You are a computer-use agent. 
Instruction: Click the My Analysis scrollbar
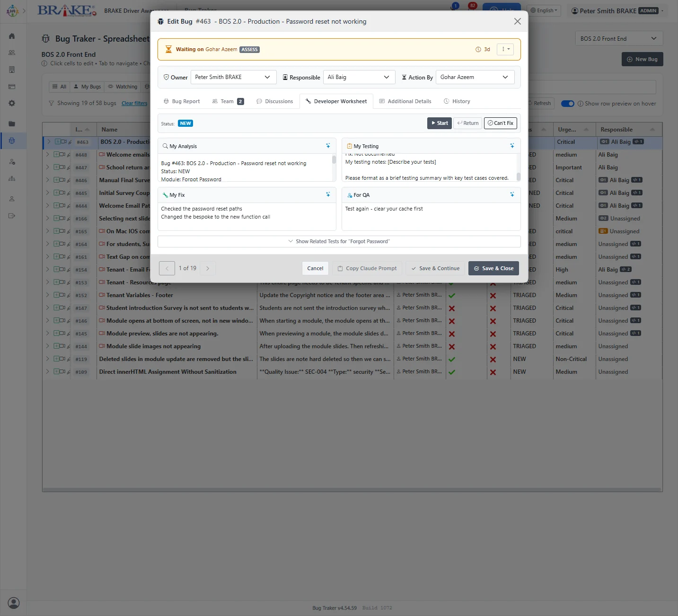334,159
